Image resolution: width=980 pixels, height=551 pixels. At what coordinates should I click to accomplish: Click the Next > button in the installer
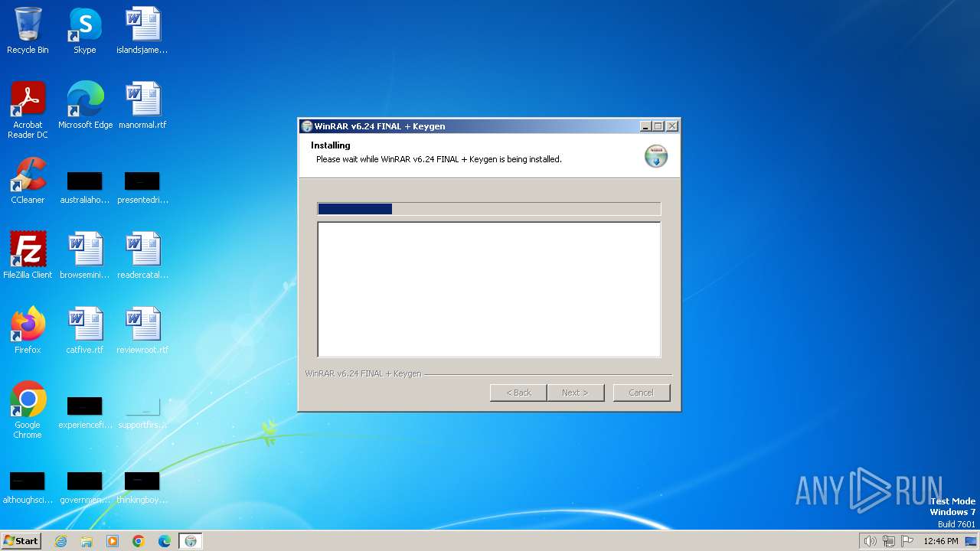576,393
